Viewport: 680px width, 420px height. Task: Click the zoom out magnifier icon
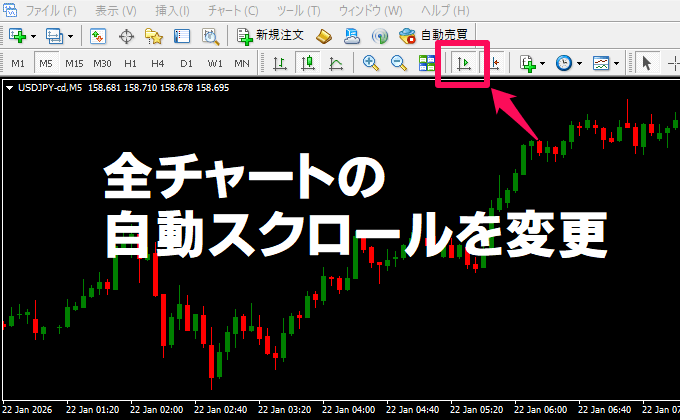(x=398, y=63)
